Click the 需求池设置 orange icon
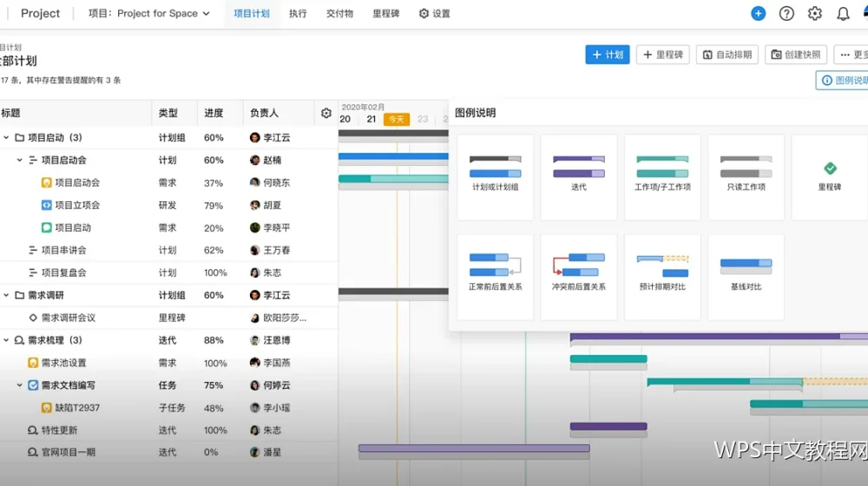The width and height of the screenshot is (868, 486). click(x=33, y=363)
